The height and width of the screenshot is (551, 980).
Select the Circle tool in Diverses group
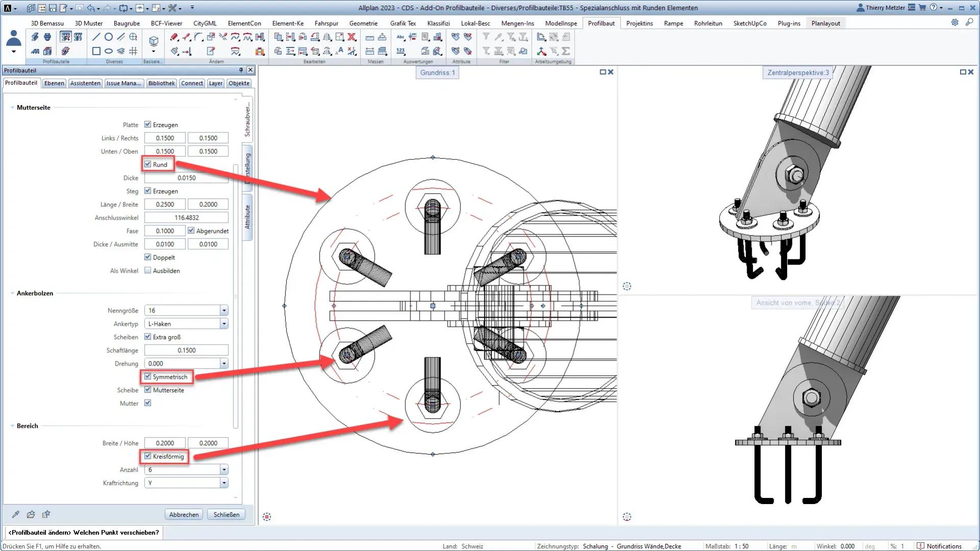pyautogui.click(x=108, y=37)
